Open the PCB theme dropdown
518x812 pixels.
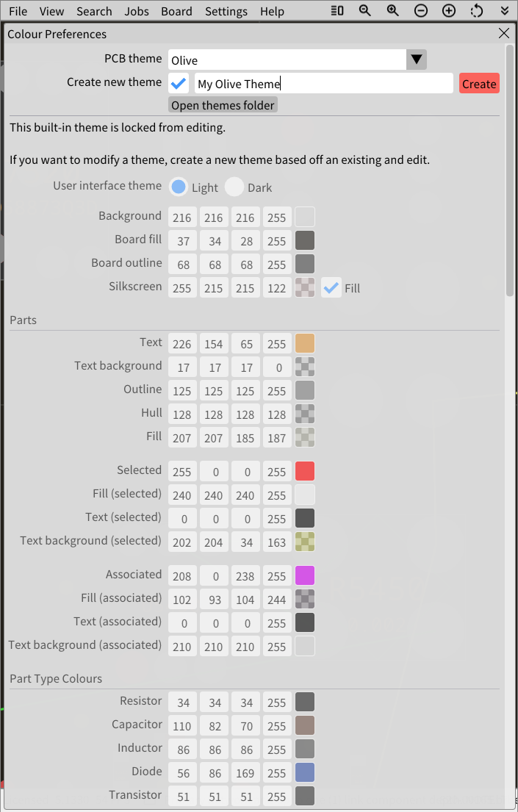[x=287, y=59]
